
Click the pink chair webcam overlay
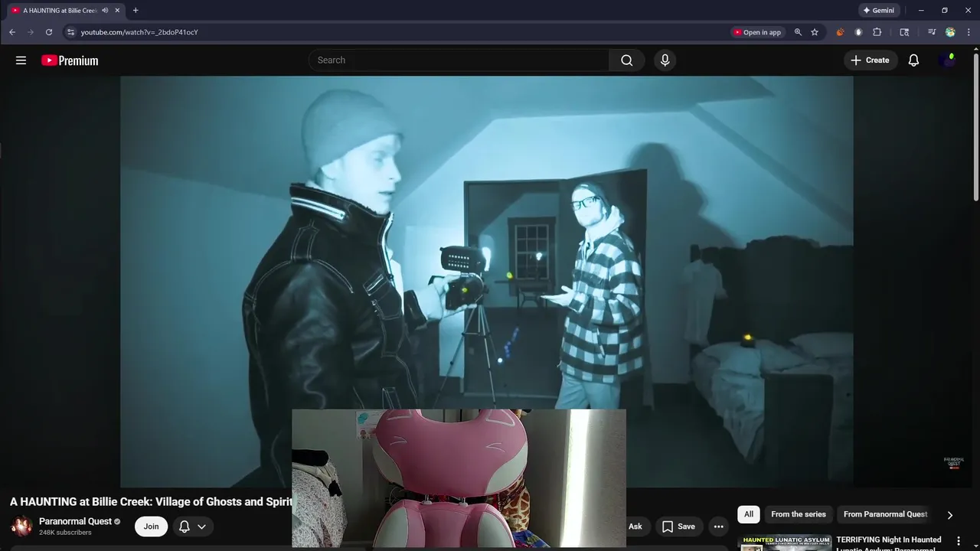(459, 478)
